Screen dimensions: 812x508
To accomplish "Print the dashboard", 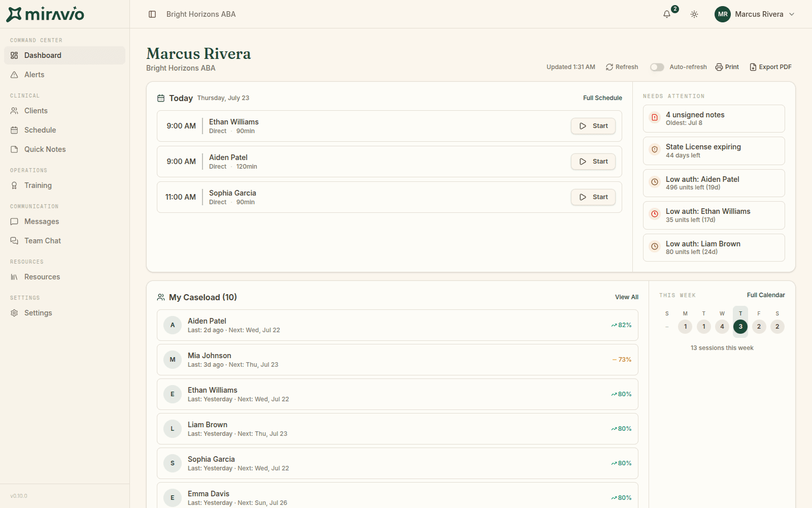I will pos(727,67).
